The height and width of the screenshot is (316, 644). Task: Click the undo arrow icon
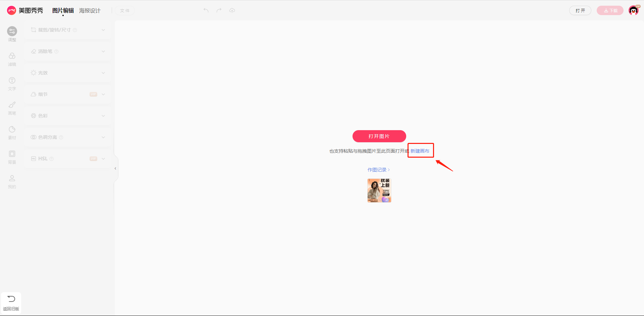point(206,10)
